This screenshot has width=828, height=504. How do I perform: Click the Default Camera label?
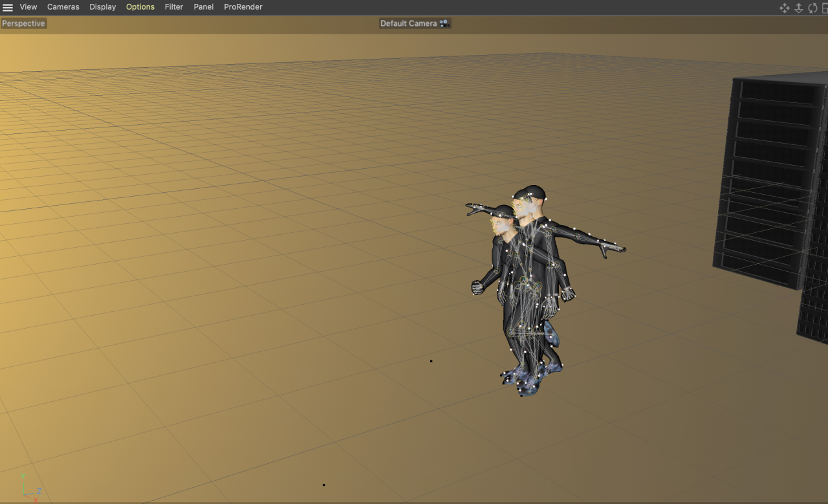click(408, 23)
